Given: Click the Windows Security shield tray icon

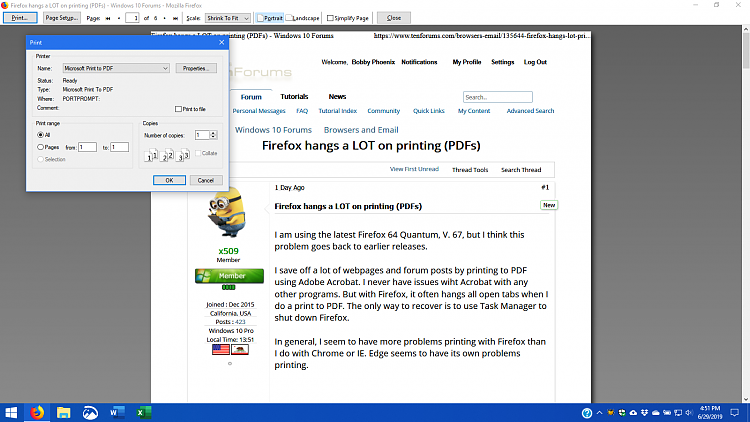Looking at the screenshot, I should pyautogui.click(x=622, y=412).
